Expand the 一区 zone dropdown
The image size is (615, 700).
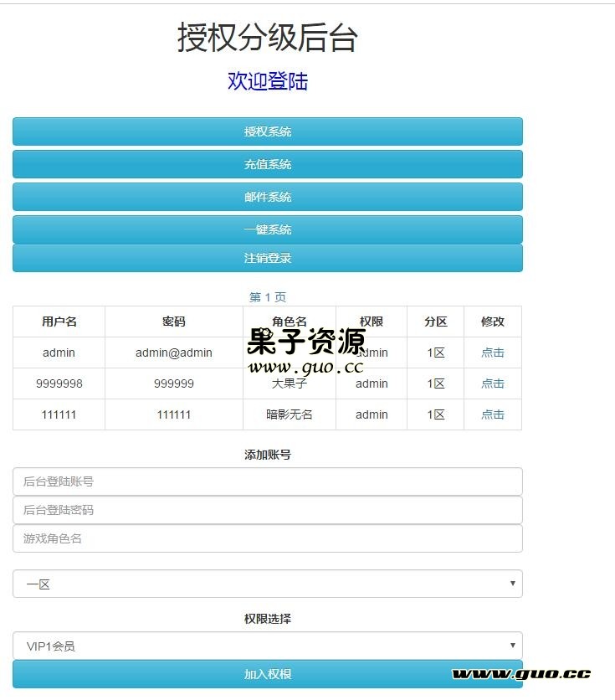268,584
